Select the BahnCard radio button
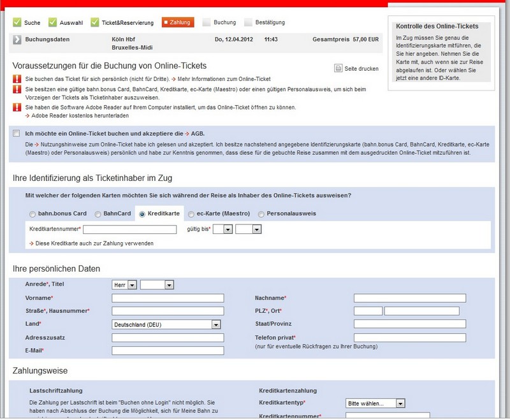510x420 pixels. pyautogui.click(x=98, y=214)
